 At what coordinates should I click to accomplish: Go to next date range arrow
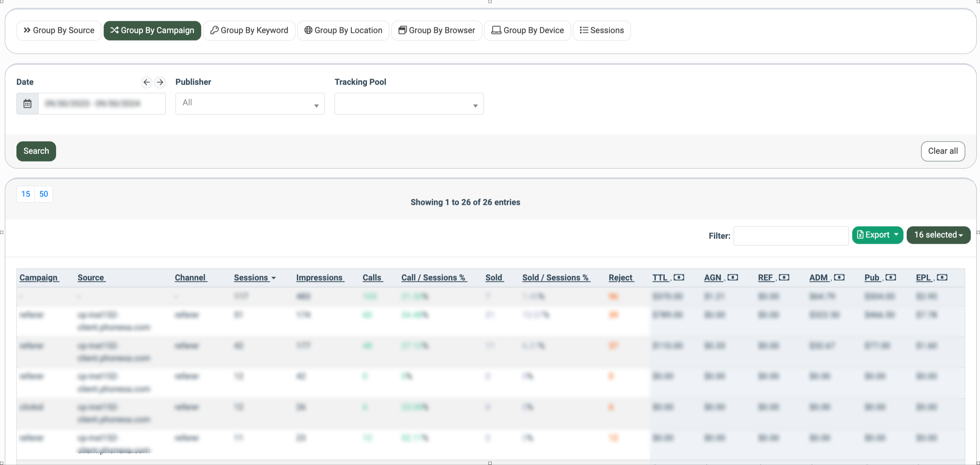pos(160,82)
